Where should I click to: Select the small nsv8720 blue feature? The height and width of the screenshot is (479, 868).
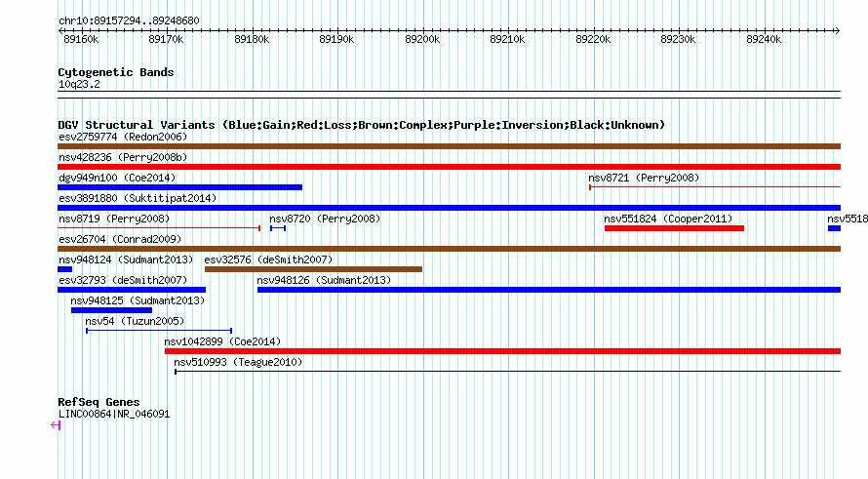click(x=278, y=228)
